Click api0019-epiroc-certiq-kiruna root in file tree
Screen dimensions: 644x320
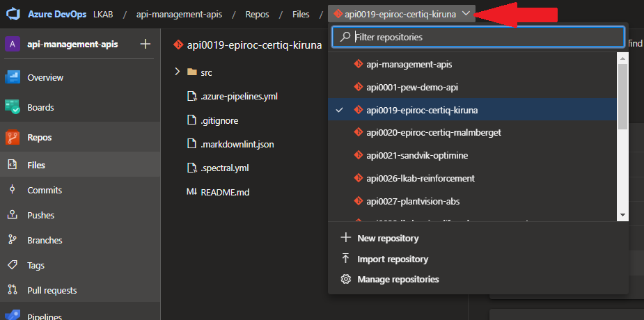click(254, 45)
